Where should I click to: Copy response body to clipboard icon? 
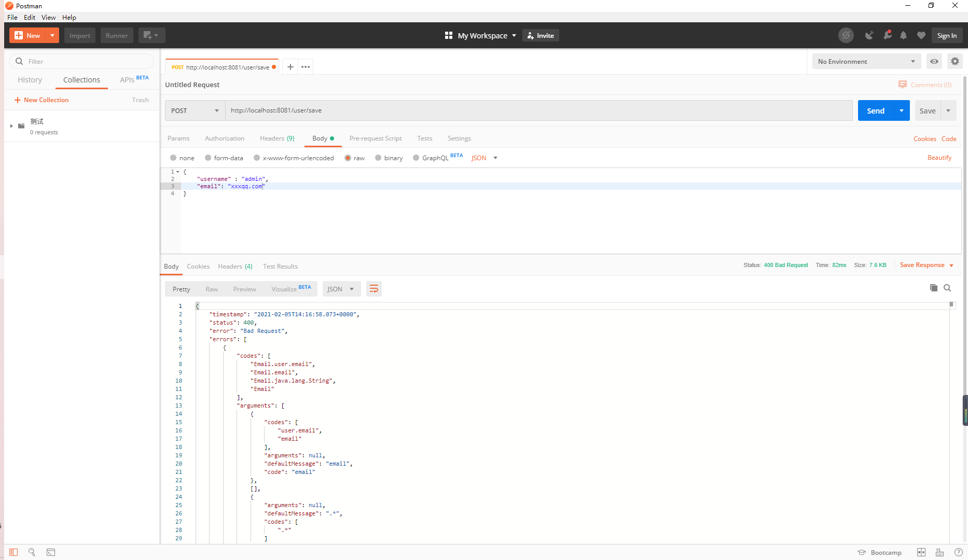934,288
